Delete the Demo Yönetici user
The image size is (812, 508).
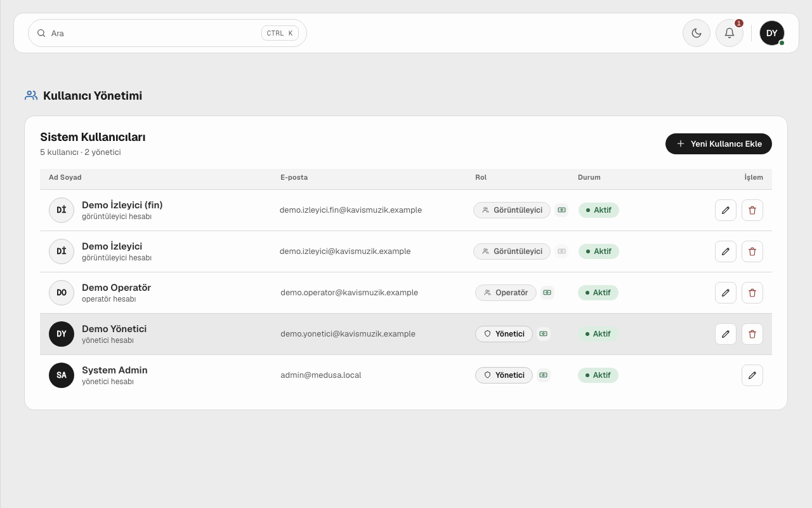[752, 334]
